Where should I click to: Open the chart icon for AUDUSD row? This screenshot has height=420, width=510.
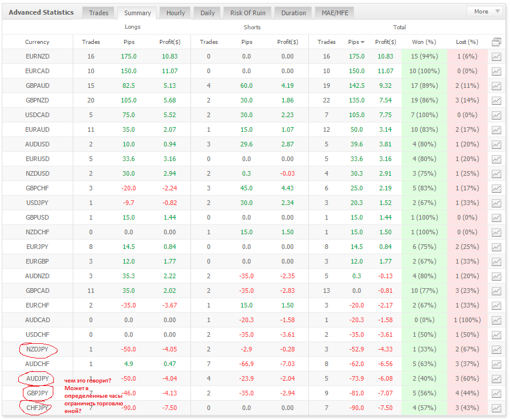(496, 144)
